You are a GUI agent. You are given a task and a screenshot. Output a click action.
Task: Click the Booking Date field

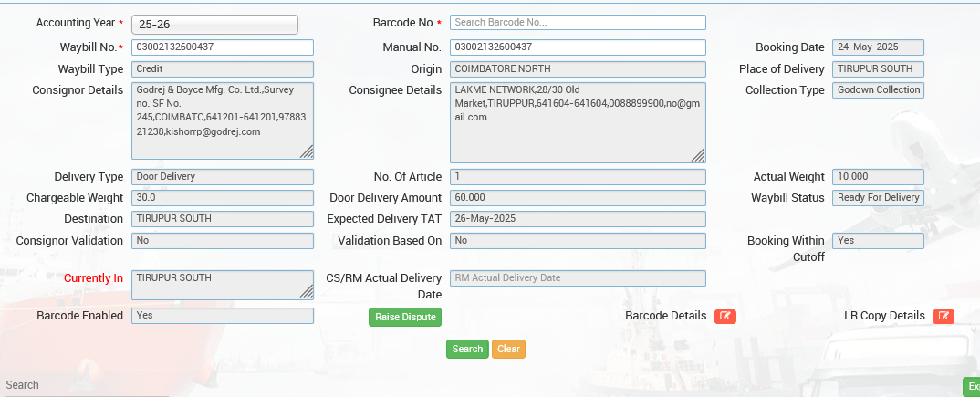tap(878, 47)
